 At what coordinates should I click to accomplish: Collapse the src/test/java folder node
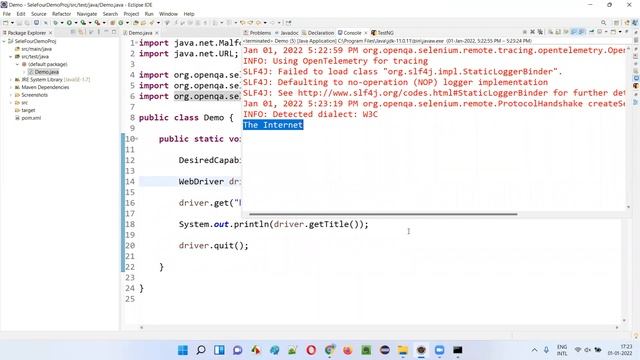point(11,56)
